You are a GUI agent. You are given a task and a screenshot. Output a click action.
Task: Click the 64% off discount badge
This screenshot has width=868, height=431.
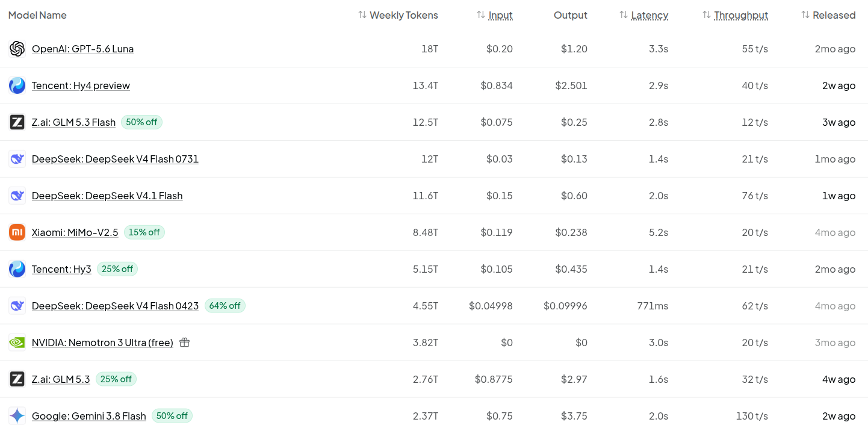(225, 306)
